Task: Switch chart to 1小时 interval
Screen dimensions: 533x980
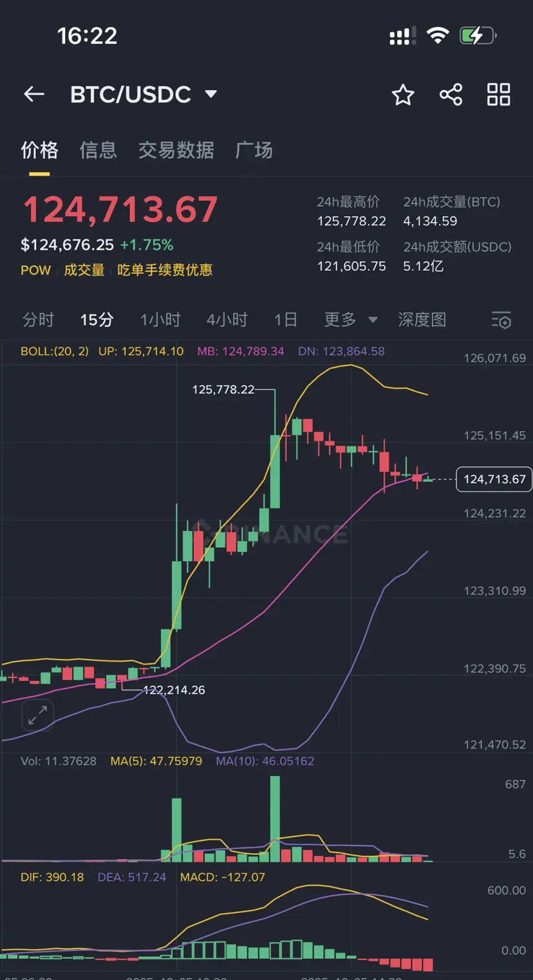Action: [x=160, y=320]
